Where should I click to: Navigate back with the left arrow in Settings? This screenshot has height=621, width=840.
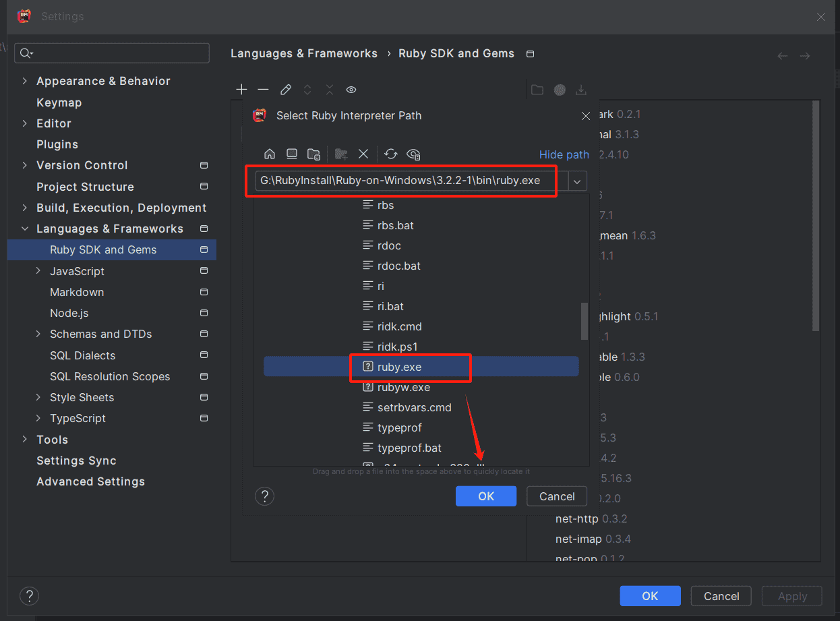(x=783, y=56)
